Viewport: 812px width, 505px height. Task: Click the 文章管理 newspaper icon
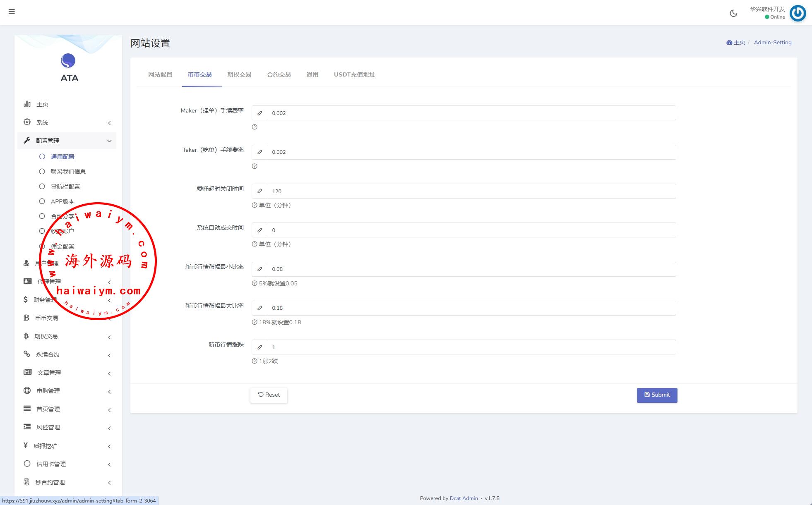click(27, 372)
